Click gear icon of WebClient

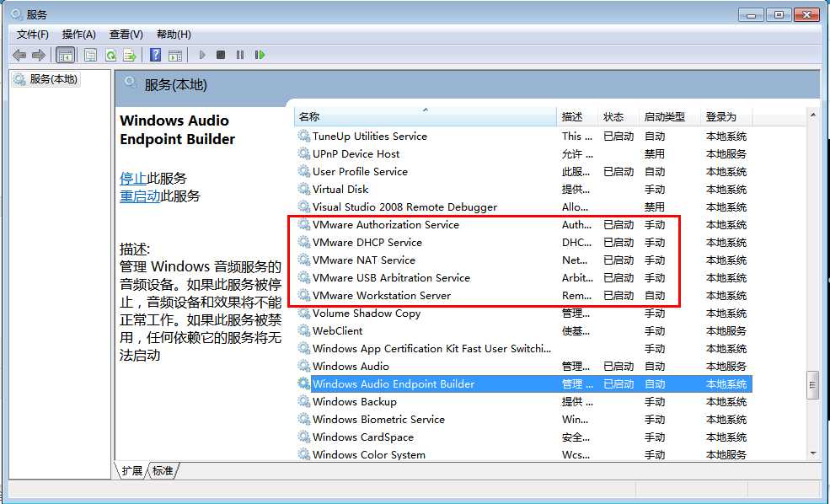click(x=304, y=331)
